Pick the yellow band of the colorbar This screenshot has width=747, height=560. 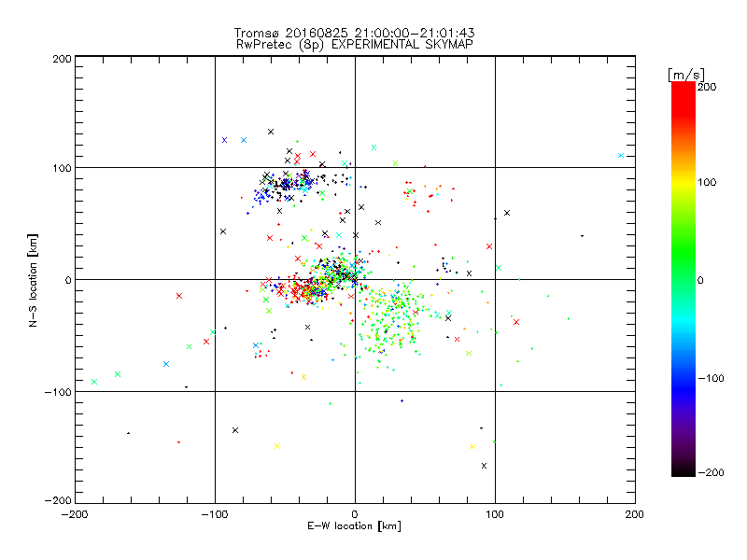[x=684, y=183]
